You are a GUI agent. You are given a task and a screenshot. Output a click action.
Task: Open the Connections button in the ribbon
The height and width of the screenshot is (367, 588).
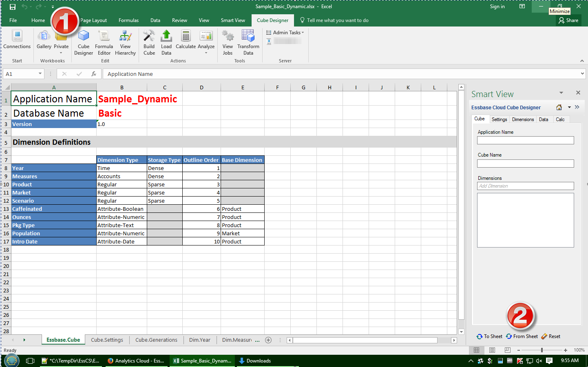click(17, 40)
